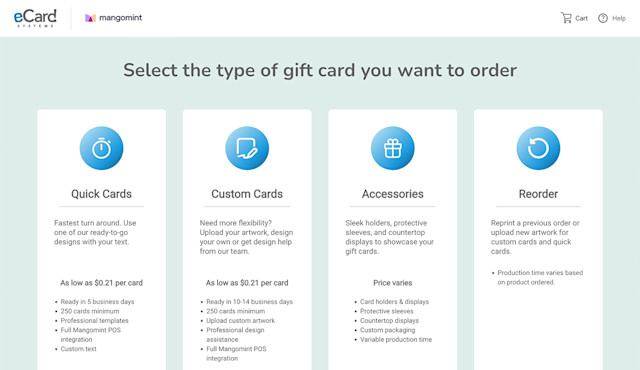
Task: Click the Reorder circular arrow icon
Action: (x=538, y=148)
